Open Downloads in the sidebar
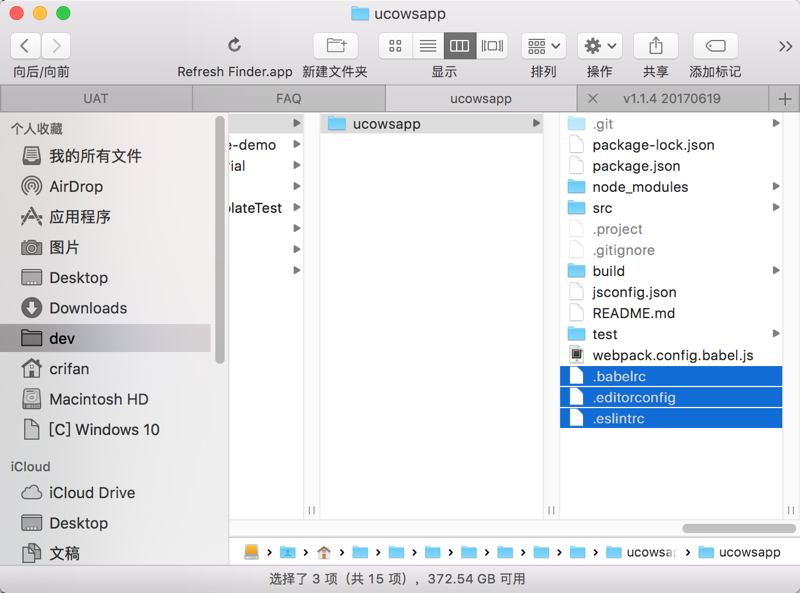Image resolution: width=800 pixels, height=593 pixels. click(x=106, y=308)
